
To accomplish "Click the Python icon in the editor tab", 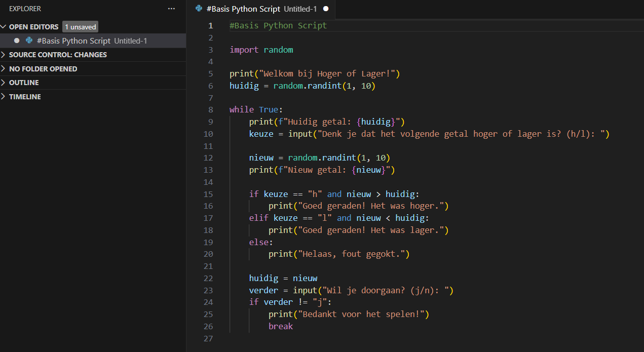I will click(199, 9).
